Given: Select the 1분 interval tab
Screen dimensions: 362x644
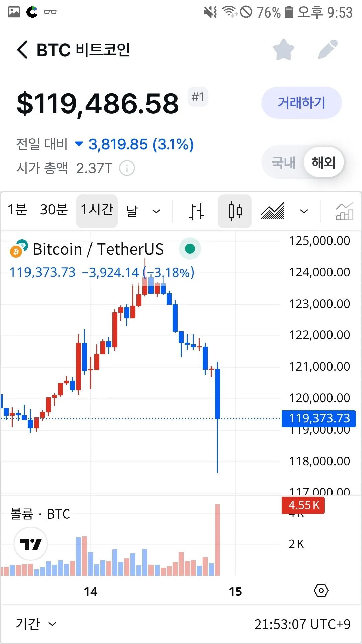Looking at the screenshot, I should [x=17, y=210].
